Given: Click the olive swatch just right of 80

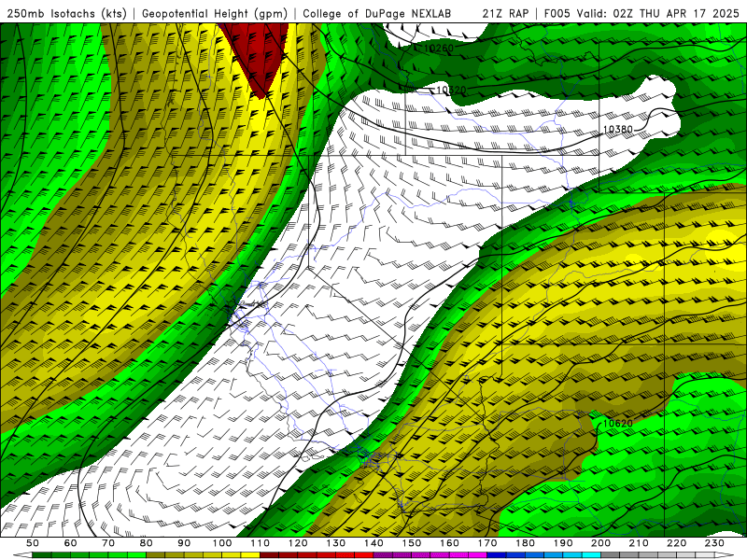Looking at the screenshot, I should (x=156, y=555).
